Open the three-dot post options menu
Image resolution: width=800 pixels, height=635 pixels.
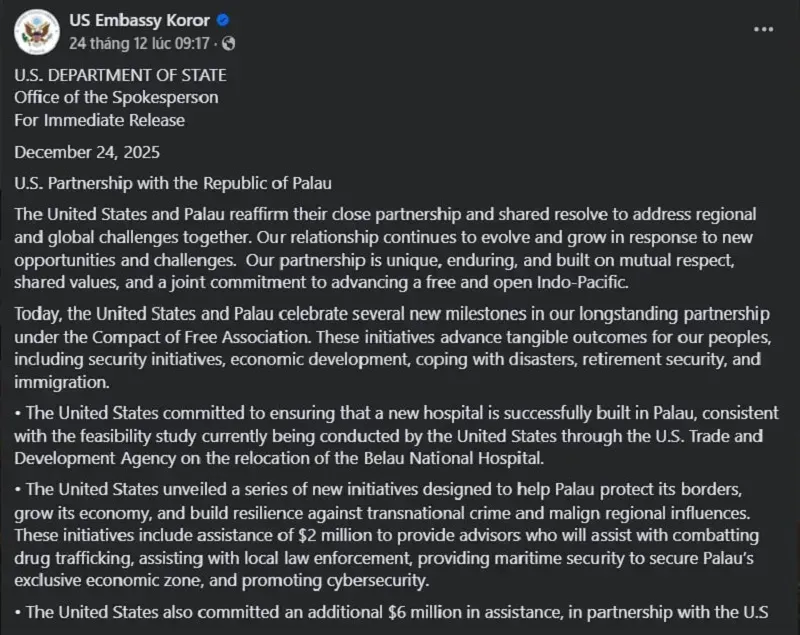(x=763, y=29)
